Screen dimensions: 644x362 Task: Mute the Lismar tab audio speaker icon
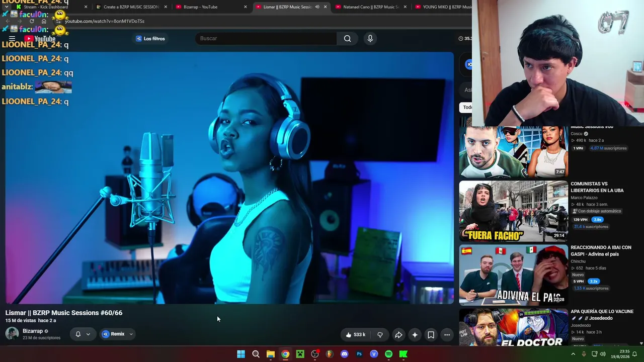tap(317, 7)
